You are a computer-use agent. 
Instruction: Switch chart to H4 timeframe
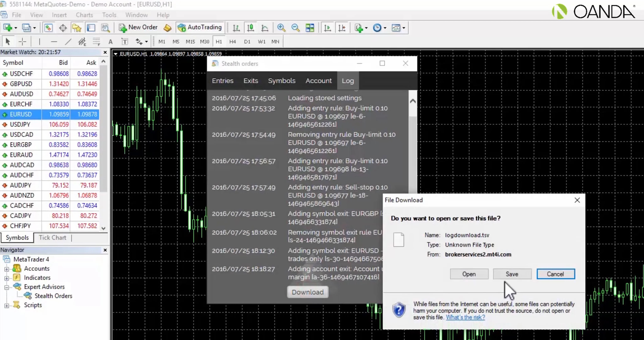233,42
